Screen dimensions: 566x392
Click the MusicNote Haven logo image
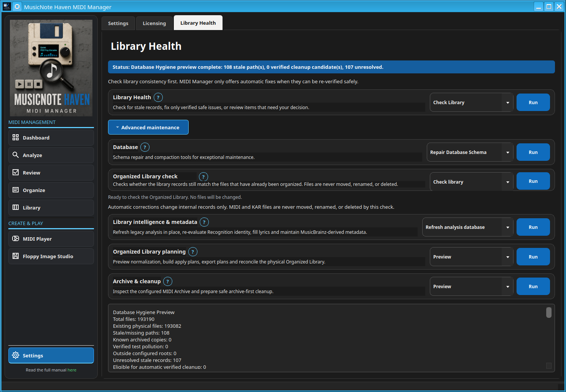point(51,68)
